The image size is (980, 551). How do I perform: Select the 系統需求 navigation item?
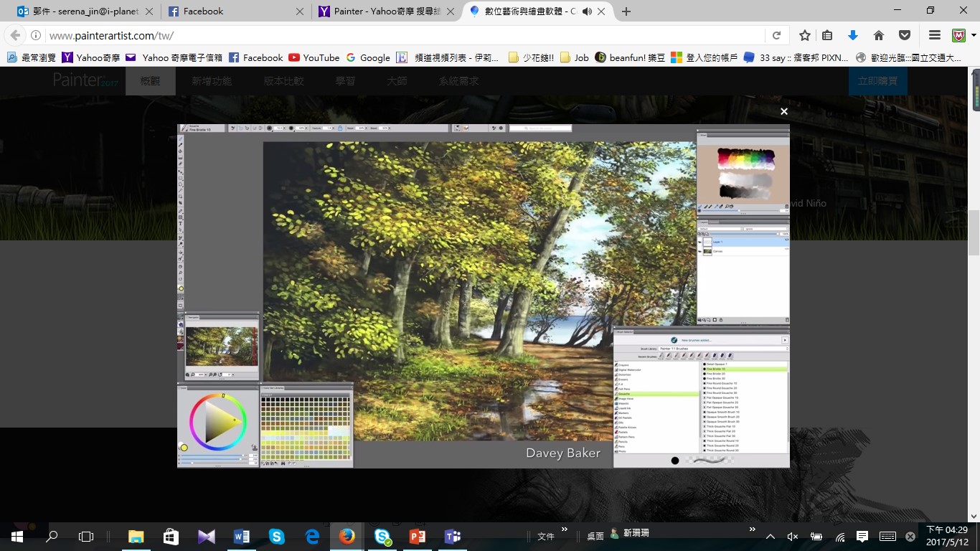pyautogui.click(x=459, y=81)
